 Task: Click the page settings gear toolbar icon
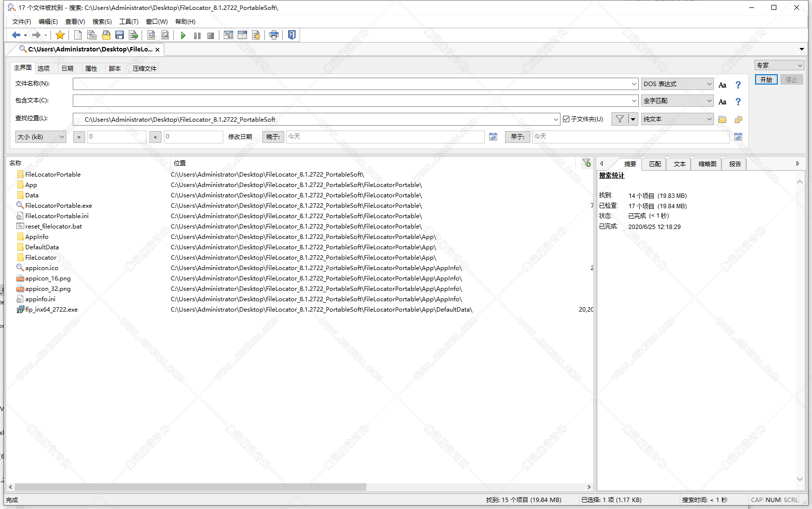pyautogui.click(x=256, y=35)
